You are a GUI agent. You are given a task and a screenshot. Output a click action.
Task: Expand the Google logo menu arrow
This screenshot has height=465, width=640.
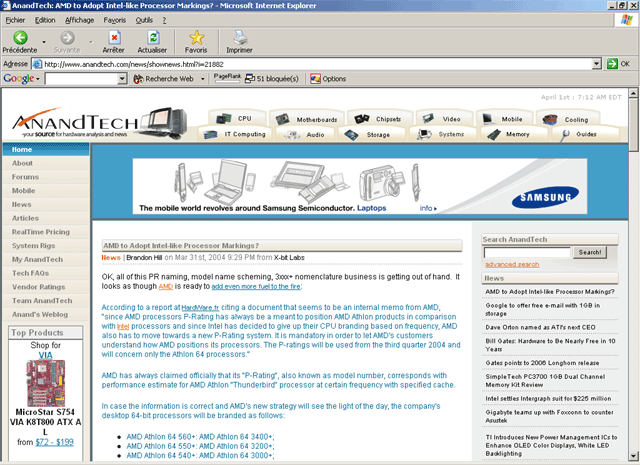38,79
